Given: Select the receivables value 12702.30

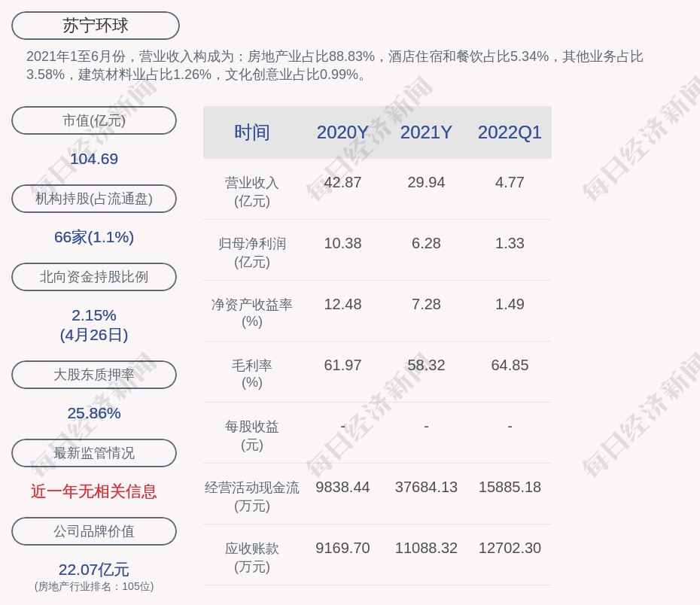Looking at the screenshot, I should tap(510, 548).
